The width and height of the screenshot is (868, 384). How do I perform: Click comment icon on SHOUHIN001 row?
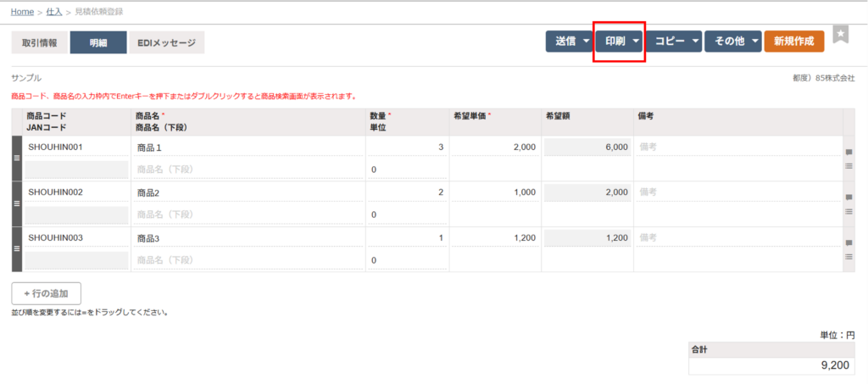[849, 153]
